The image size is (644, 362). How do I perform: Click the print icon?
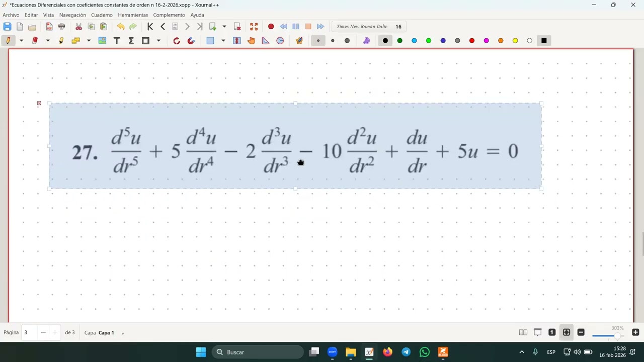click(62, 27)
